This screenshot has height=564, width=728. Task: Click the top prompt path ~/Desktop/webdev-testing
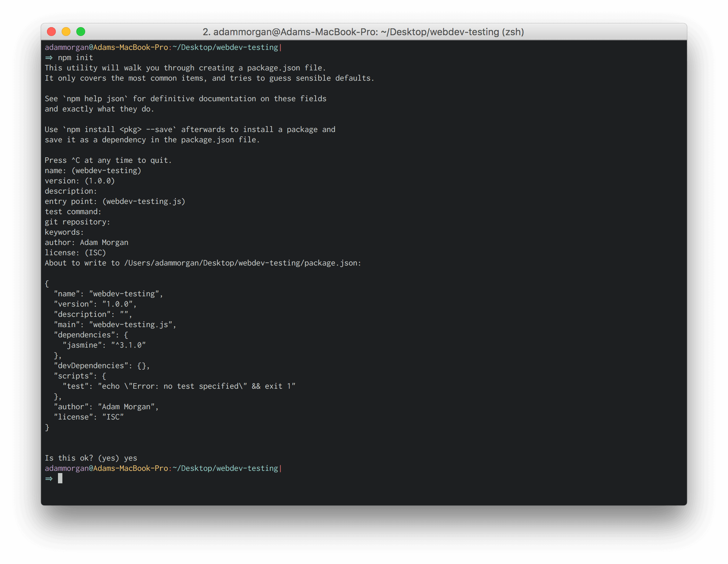[x=225, y=47]
